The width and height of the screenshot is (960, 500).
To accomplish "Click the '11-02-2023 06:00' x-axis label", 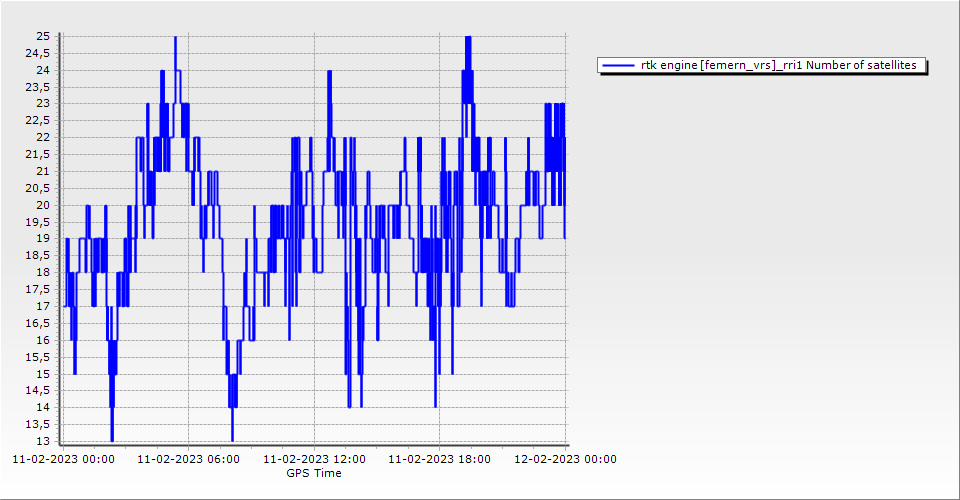I will [x=189, y=460].
